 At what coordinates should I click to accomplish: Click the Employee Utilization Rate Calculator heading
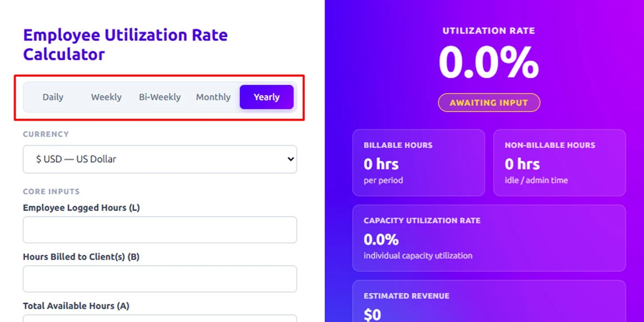point(125,44)
